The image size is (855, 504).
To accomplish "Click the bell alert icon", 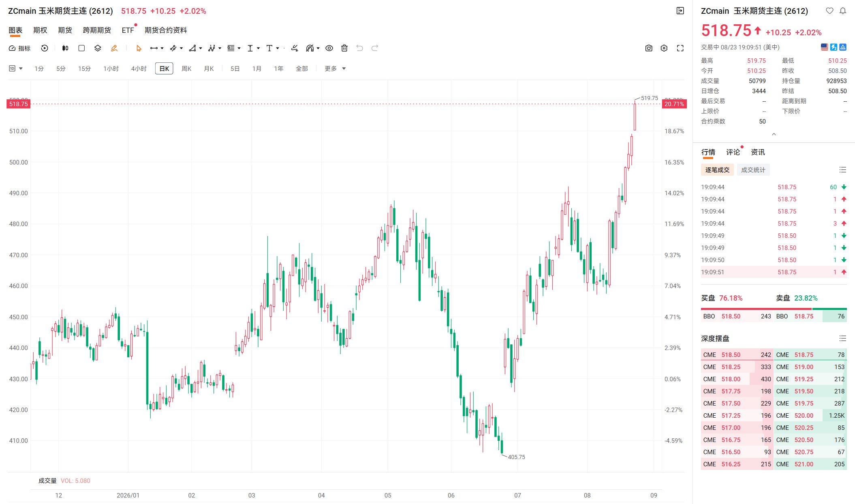I will [843, 11].
